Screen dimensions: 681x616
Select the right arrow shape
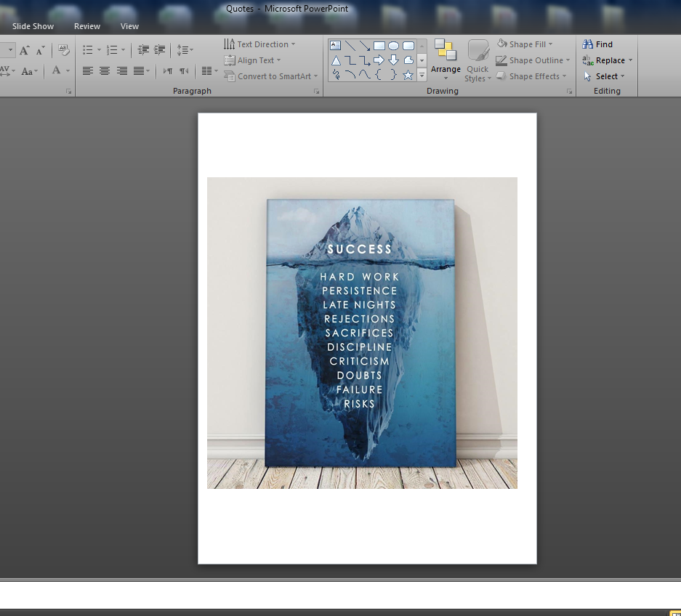[379, 60]
